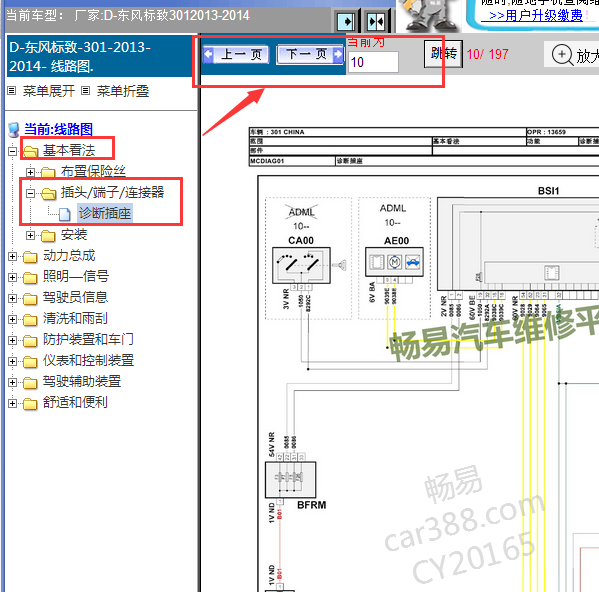Expand the 仪表和控制装置 folder node
Viewport: 599px width, 592px height.
[x=12, y=361]
